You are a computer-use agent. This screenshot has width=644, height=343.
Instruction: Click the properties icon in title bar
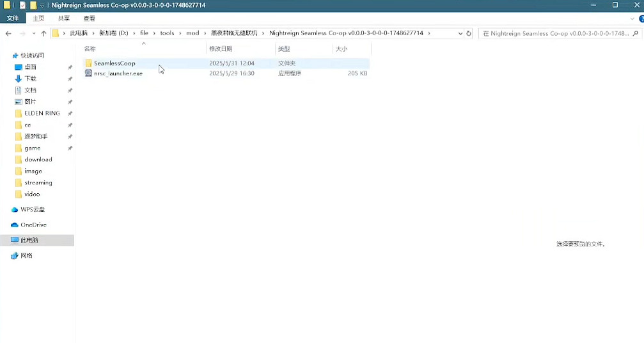coord(22,5)
